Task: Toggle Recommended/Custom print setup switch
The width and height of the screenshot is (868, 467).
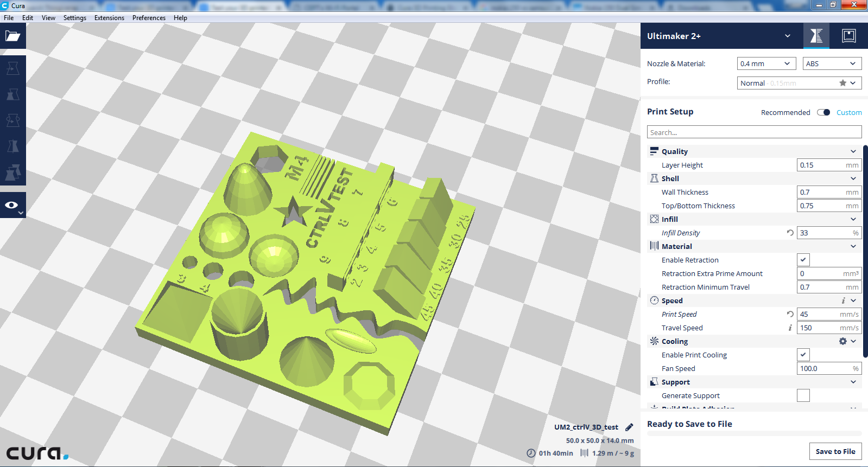Action: click(823, 112)
